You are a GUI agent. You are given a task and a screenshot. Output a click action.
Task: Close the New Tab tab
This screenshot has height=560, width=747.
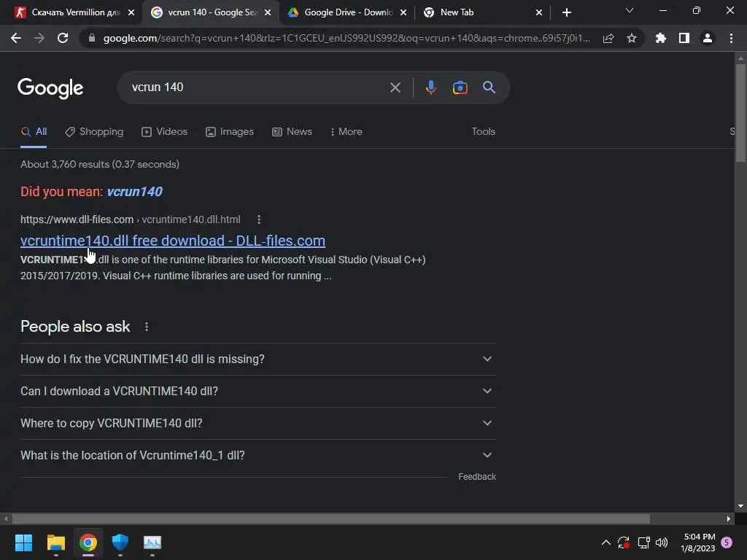tap(539, 13)
